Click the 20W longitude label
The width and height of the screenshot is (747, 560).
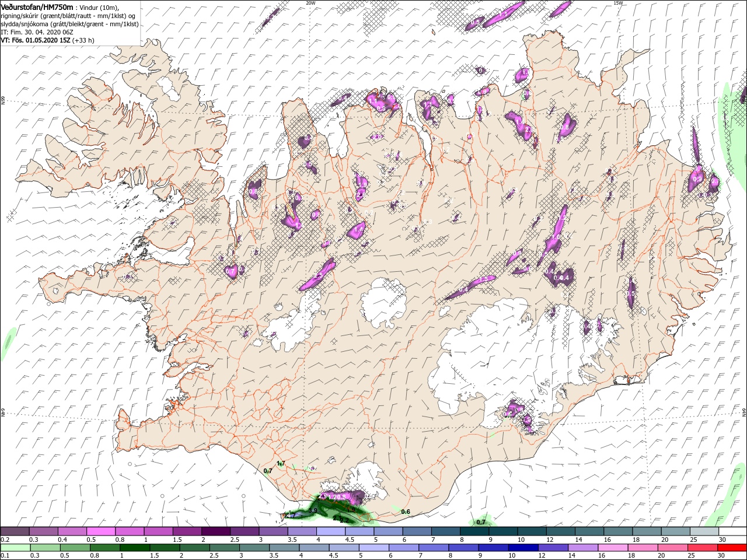pos(310,3)
